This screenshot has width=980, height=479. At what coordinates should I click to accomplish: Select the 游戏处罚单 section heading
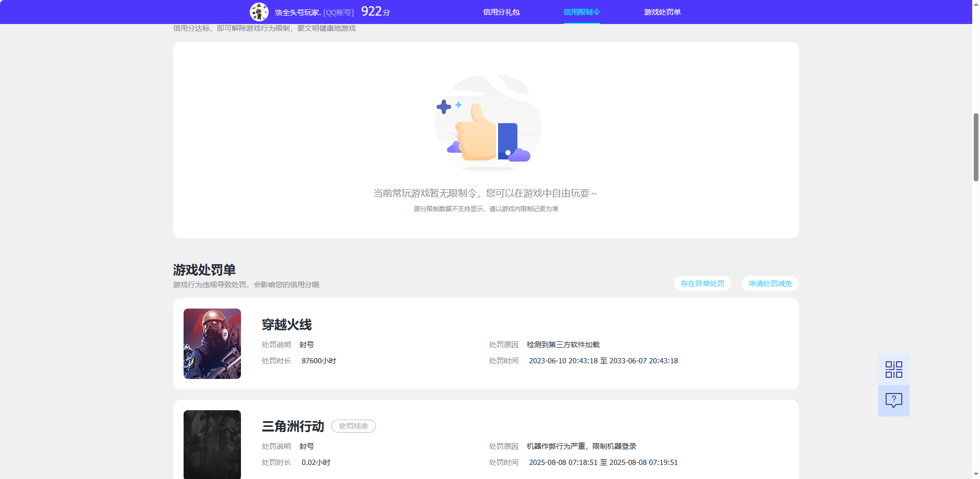[204, 270]
